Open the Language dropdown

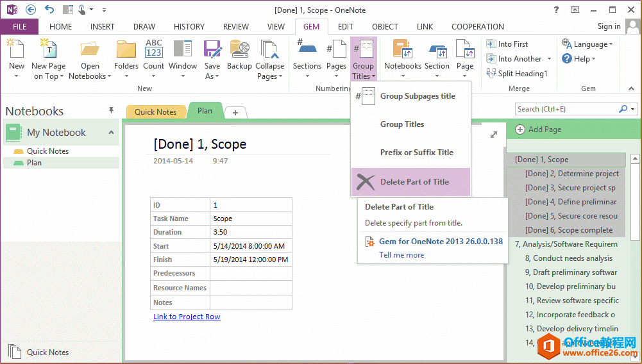pyautogui.click(x=587, y=44)
